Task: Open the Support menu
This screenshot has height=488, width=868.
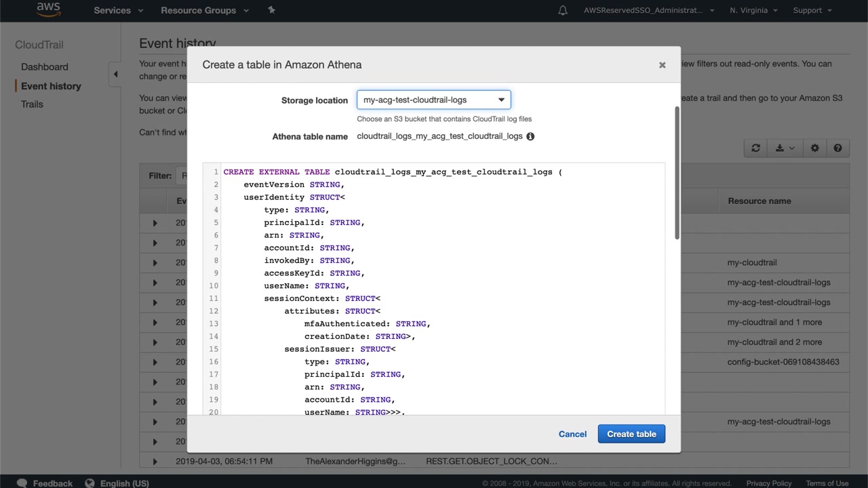Action: [812, 10]
